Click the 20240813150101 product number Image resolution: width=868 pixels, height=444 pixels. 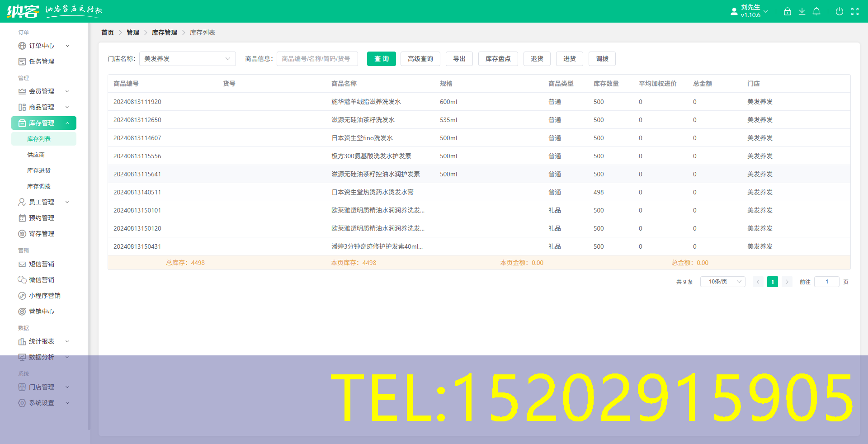(137, 210)
